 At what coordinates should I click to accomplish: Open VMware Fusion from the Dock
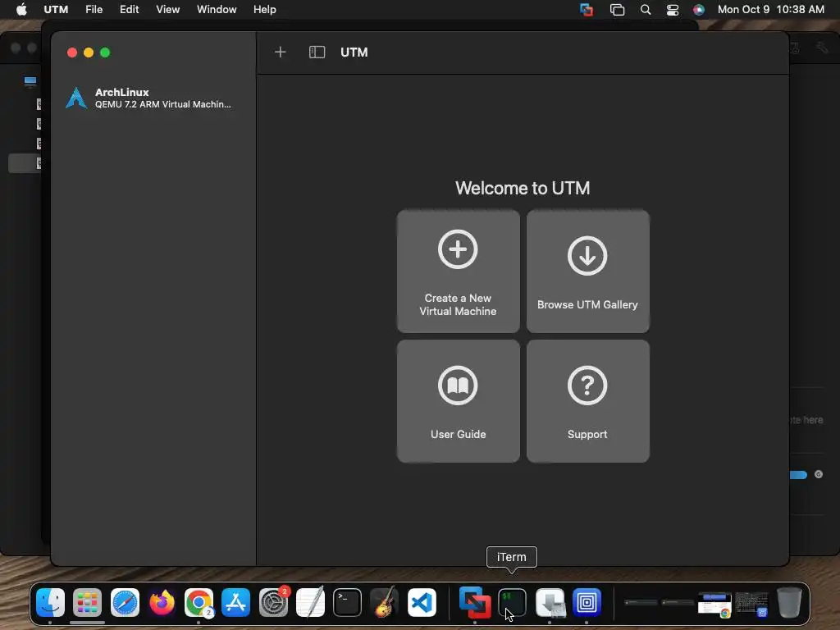pos(475,603)
